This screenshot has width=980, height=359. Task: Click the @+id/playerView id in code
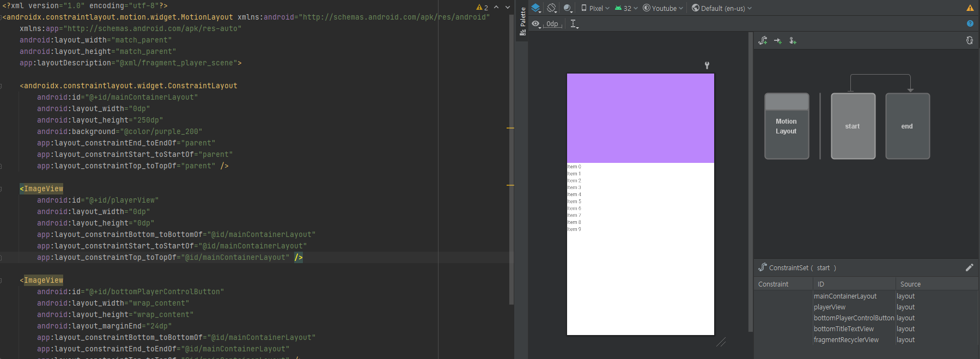[x=121, y=200]
